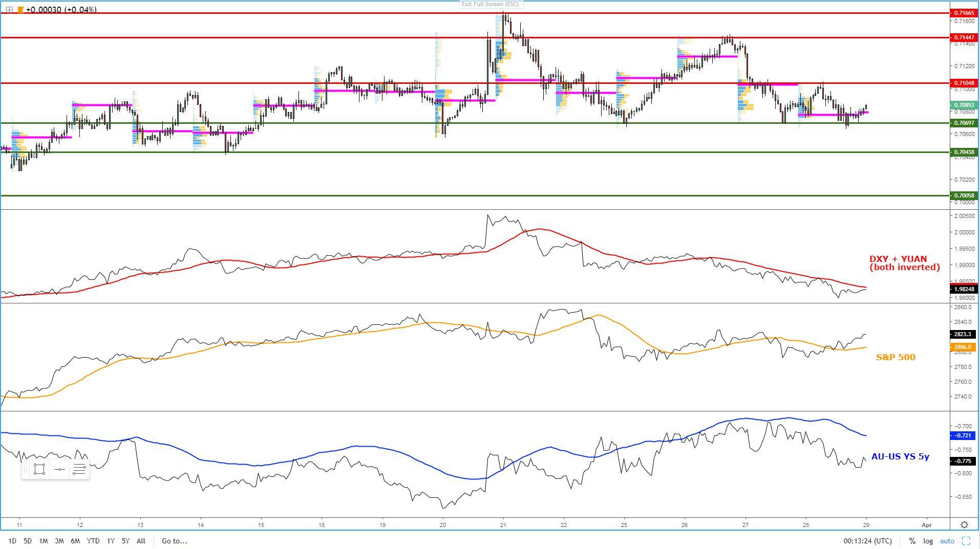Show All available data range

(141, 541)
